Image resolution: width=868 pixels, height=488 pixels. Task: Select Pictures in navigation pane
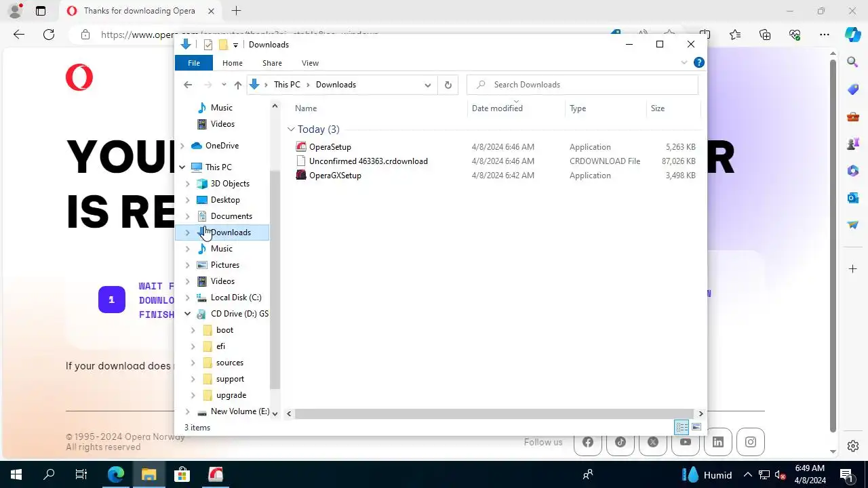tap(224, 265)
